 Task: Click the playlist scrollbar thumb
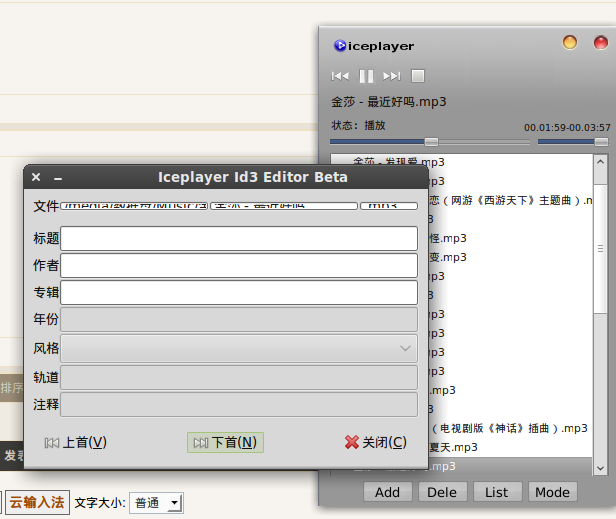click(600, 248)
